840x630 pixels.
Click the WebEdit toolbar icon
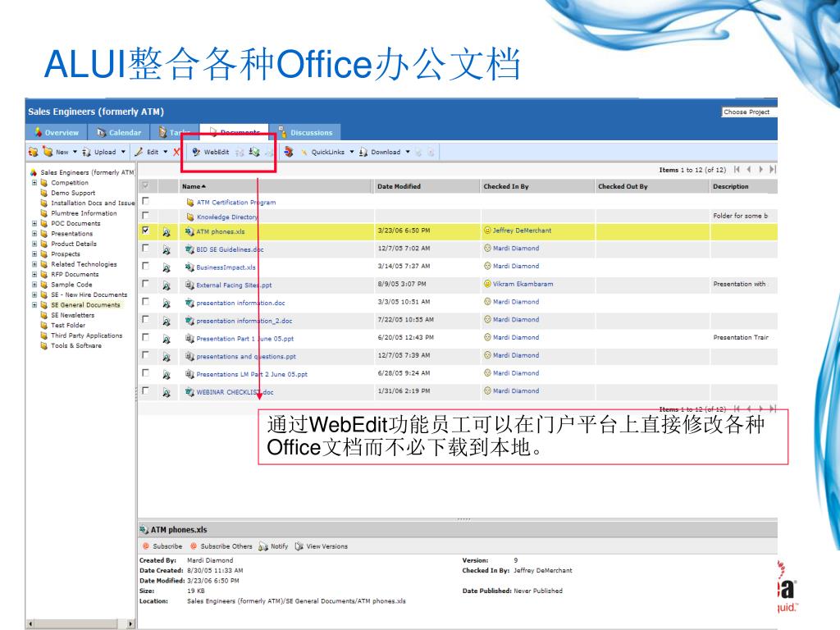pyautogui.click(x=196, y=152)
